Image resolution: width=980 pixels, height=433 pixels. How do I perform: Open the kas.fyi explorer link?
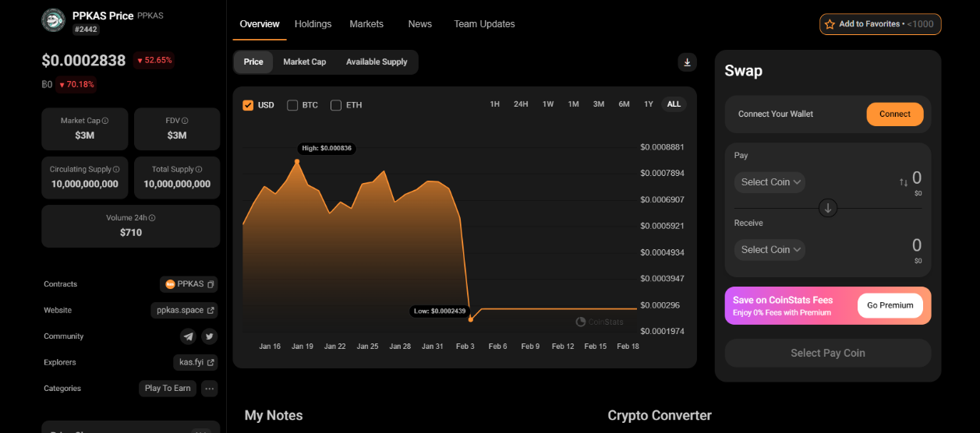pyautogui.click(x=196, y=362)
